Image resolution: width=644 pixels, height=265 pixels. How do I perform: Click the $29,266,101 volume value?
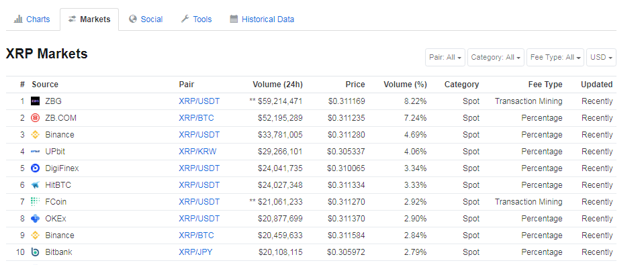pyautogui.click(x=280, y=152)
